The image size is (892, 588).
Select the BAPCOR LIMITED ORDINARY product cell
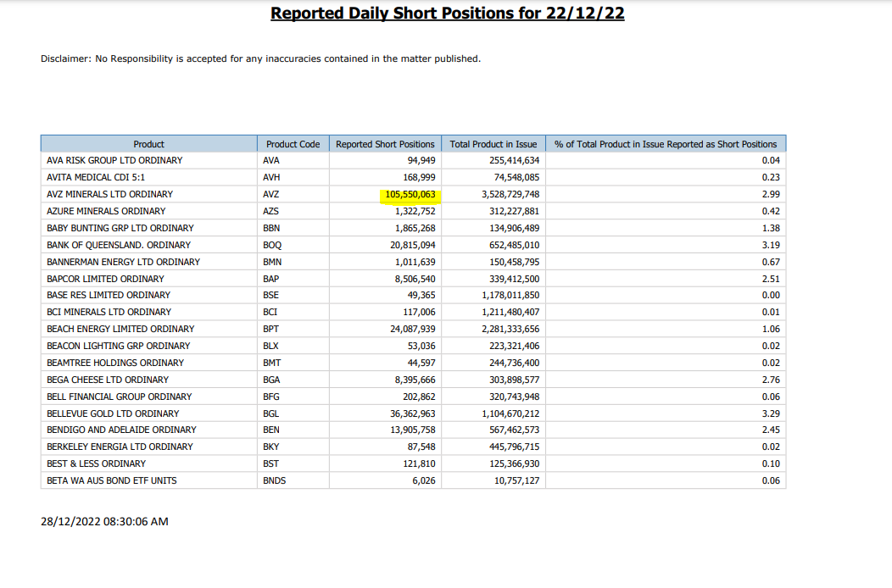pos(105,279)
